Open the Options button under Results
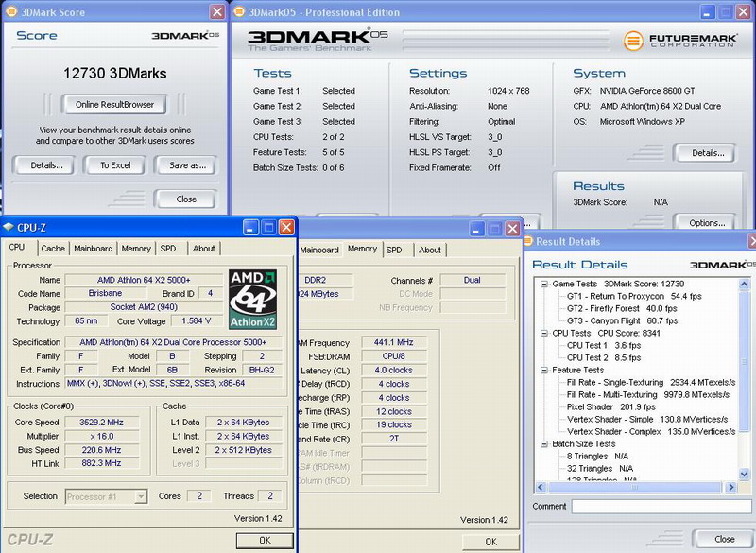Screen dimensions: 756x553 pos(706,223)
